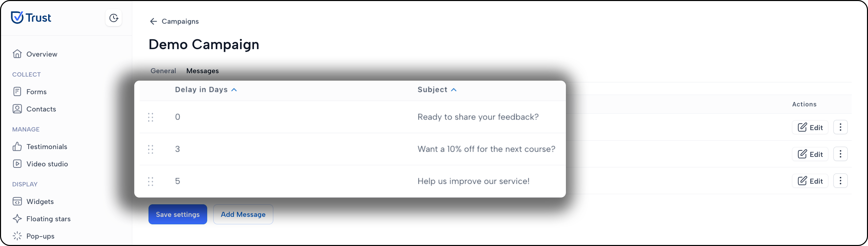
Task: Open the Forms page icon
Action: (17, 91)
